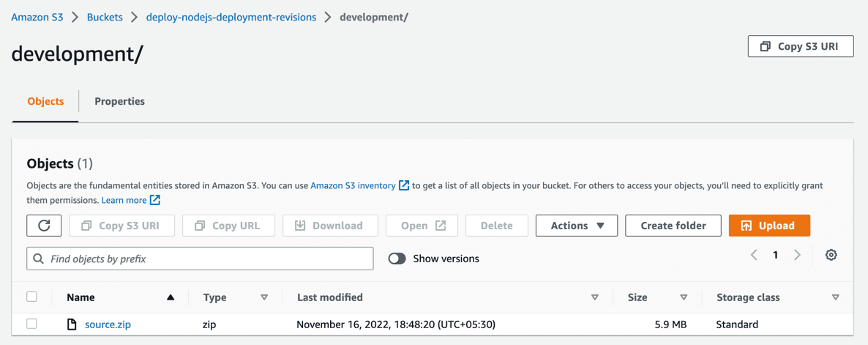Screen dimensions: 868x345
Task: Click the orange Upload button
Action: pos(769,226)
